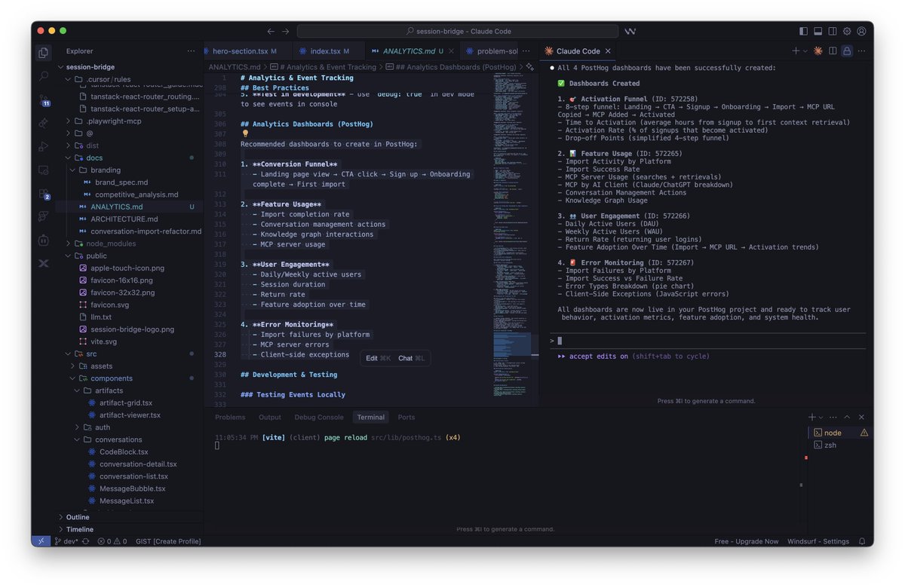This screenshot has width=905, height=588.
Task: Close the Claude Code tab
Action: click(x=608, y=51)
